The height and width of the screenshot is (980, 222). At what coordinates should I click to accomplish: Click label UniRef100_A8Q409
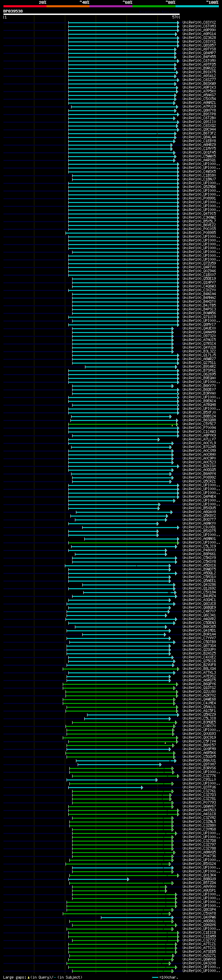pos(199,512)
